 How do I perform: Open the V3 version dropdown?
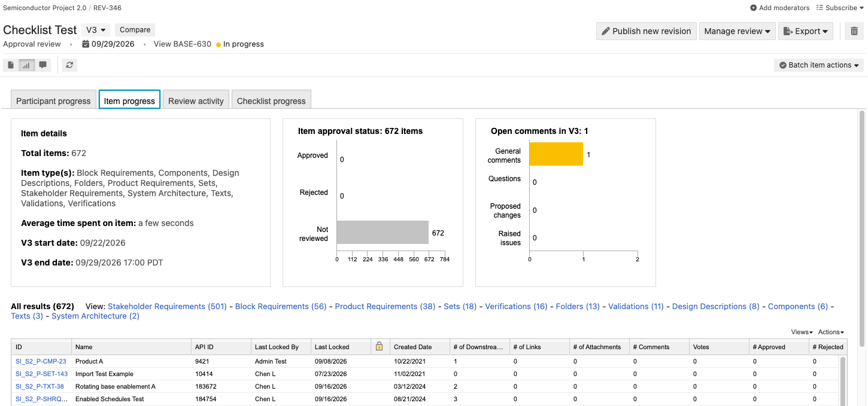tap(96, 30)
